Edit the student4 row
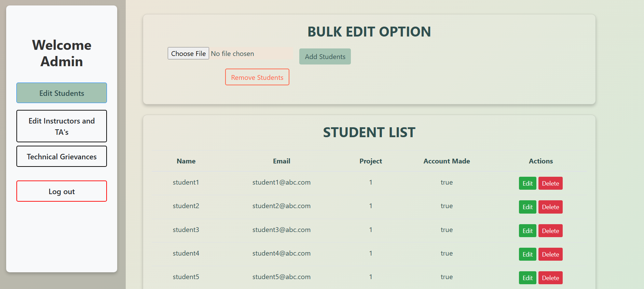 [527, 254]
